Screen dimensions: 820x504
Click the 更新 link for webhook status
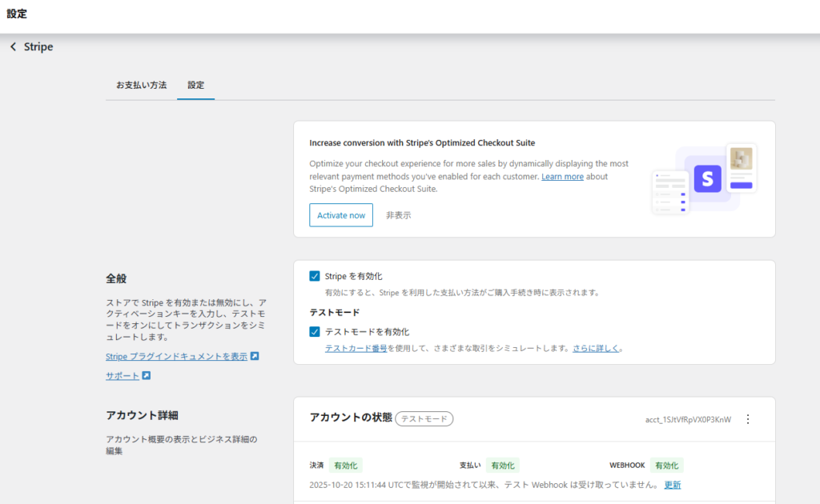[x=673, y=485]
